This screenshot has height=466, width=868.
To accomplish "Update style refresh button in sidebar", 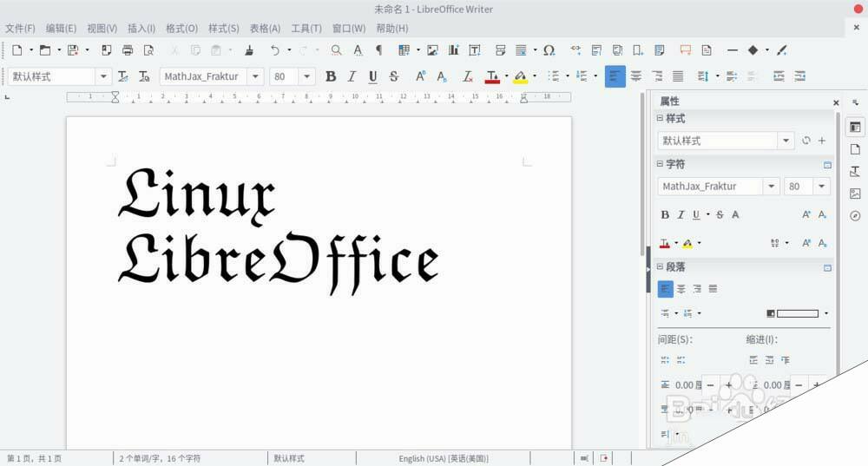I will click(x=806, y=141).
